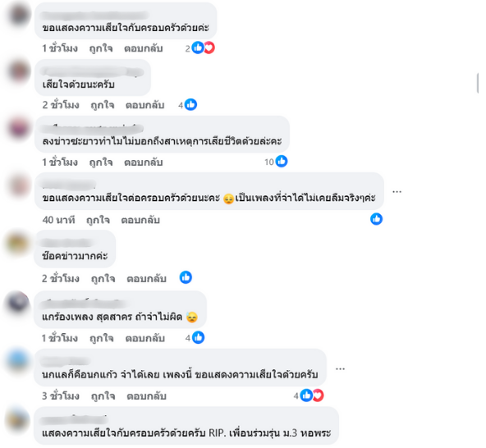
Task: Open the '40 นาที' timestamp link
Action: click(x=58, y=220)
